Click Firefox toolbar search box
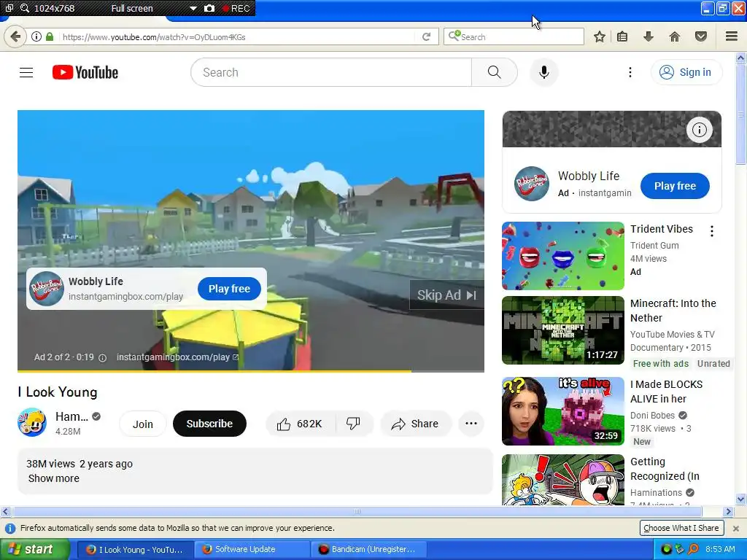Image resolution: width=747 pixels, height=560 pixels. pyautogui.click(x=514, y=36)
